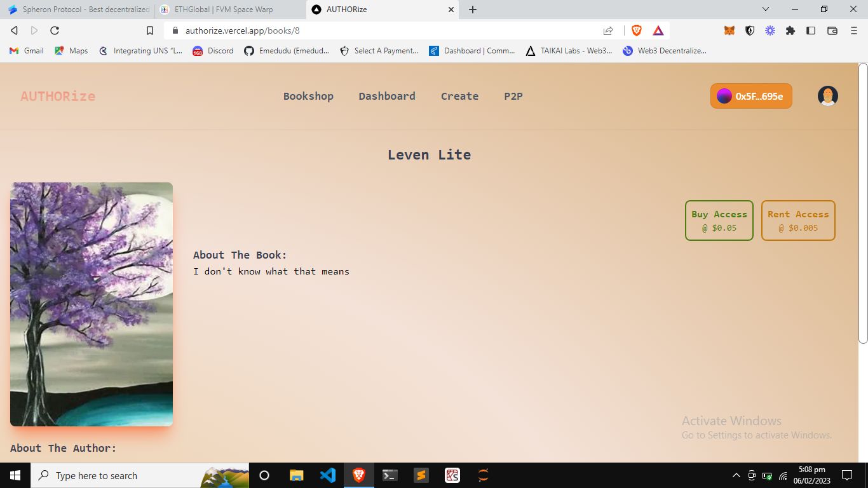Go forward to the next page
868x488 pixels.
34,30
